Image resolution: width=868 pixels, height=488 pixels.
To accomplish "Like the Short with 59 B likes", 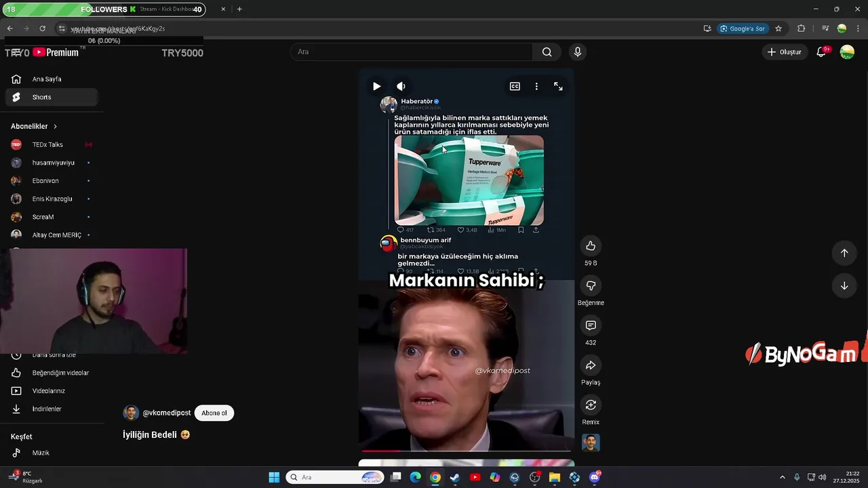I will [x=591, y=246].
